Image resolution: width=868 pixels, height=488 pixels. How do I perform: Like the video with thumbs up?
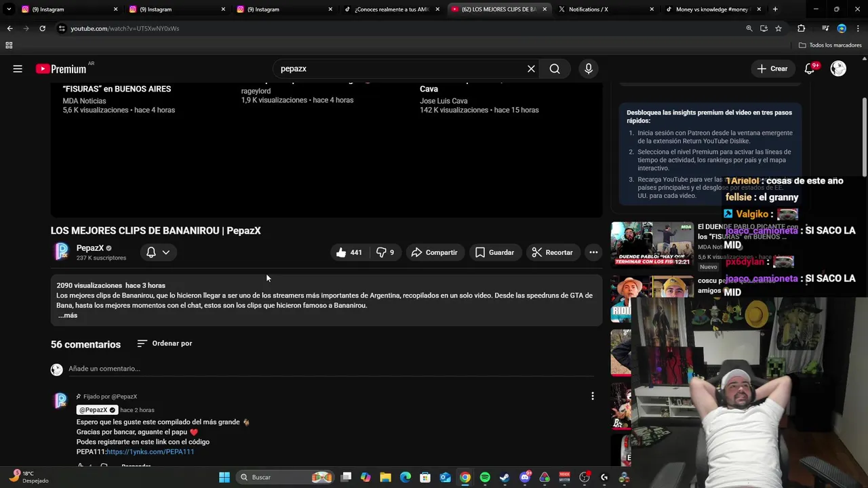tap(350, 252)
